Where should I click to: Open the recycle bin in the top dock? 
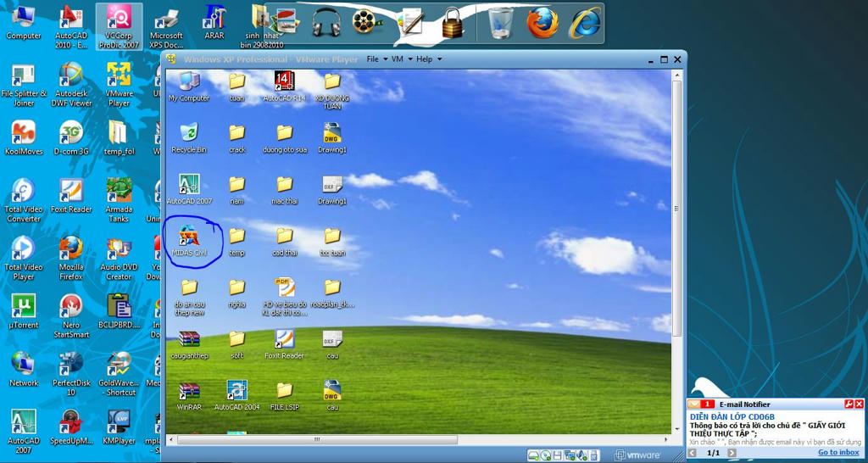coord(500,23)
